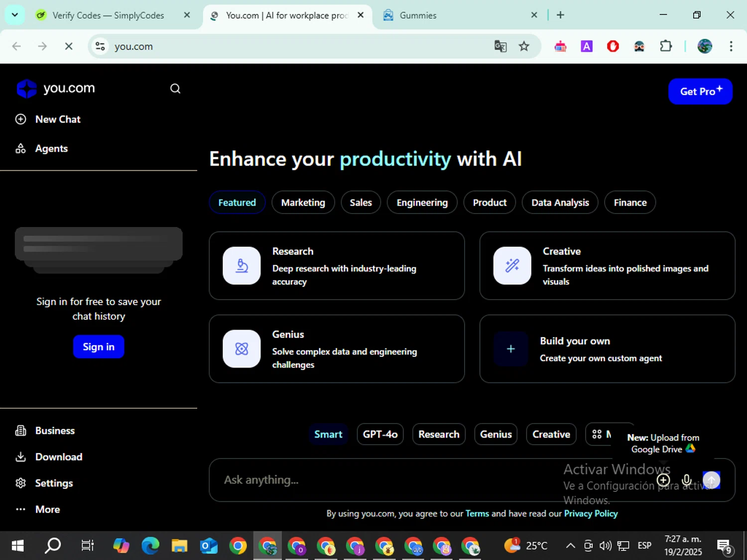Screen dimensions: 747x560
Task: Open Windows taskbar search
Action: (x=53, y=546)
